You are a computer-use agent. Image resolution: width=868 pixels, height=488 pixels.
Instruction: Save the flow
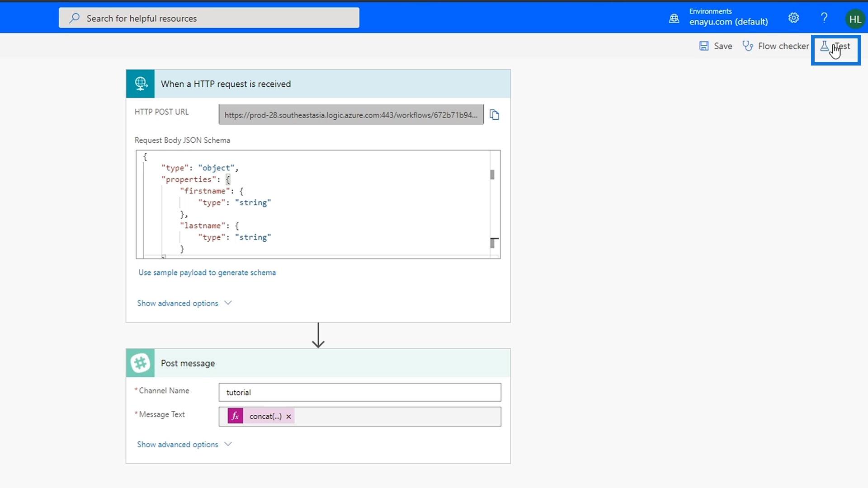[x=716, y=46]
